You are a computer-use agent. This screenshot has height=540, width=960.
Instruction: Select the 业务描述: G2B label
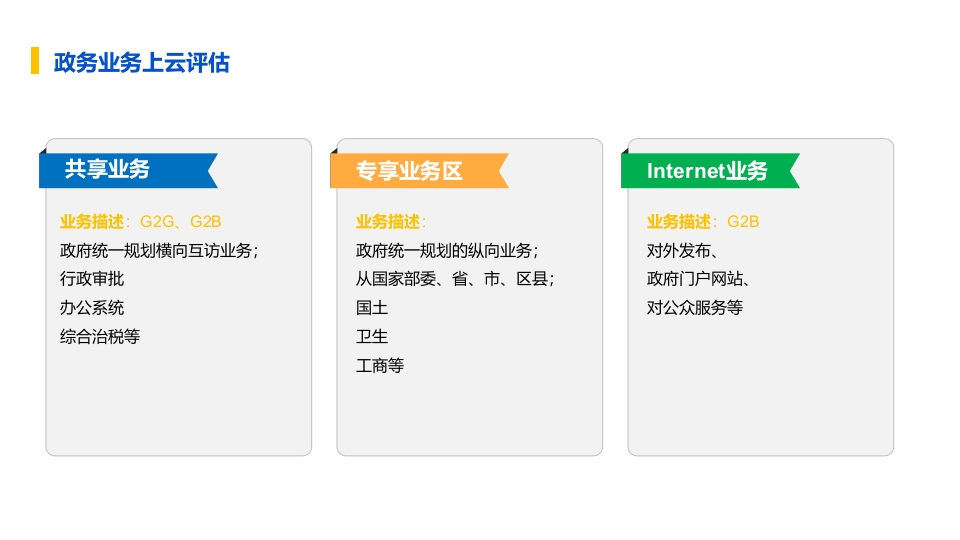703,222
